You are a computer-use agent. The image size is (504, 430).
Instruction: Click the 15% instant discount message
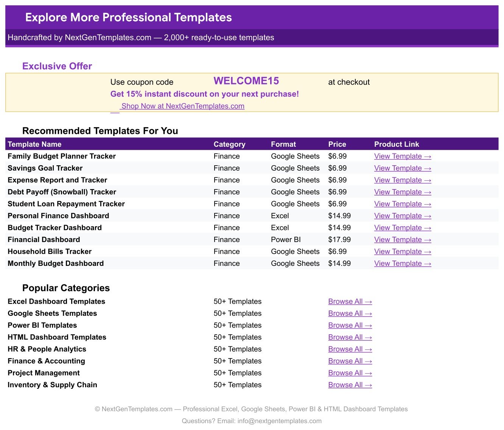pos(205,94)
